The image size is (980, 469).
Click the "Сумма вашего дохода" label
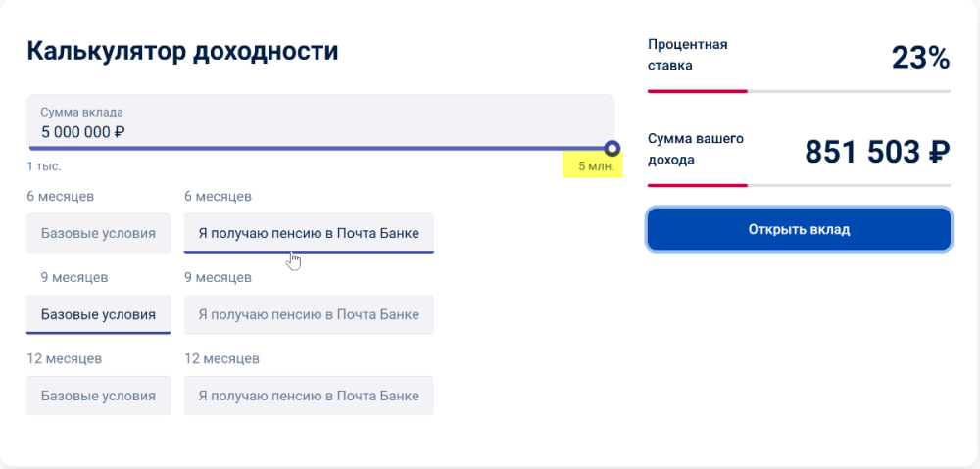pos(695,149)
